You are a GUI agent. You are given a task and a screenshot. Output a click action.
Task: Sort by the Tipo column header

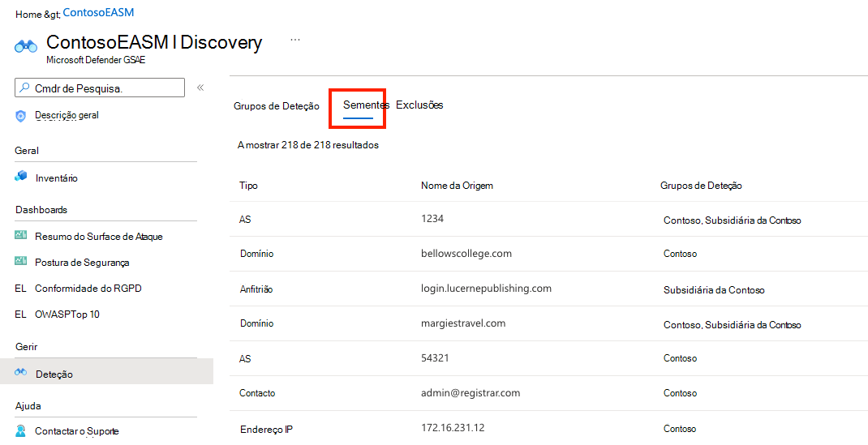point(248,186)
